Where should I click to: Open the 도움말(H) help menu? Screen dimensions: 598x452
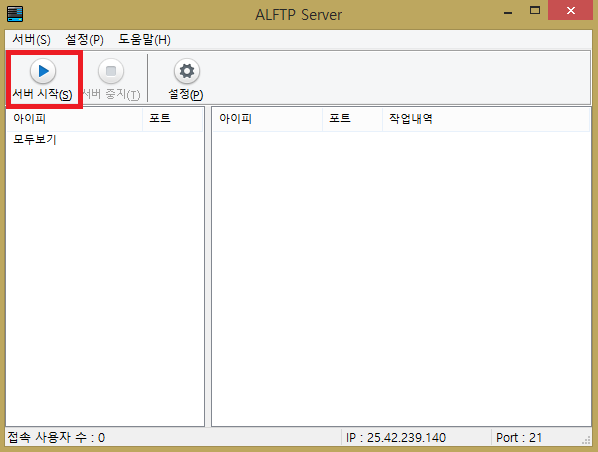144,39
